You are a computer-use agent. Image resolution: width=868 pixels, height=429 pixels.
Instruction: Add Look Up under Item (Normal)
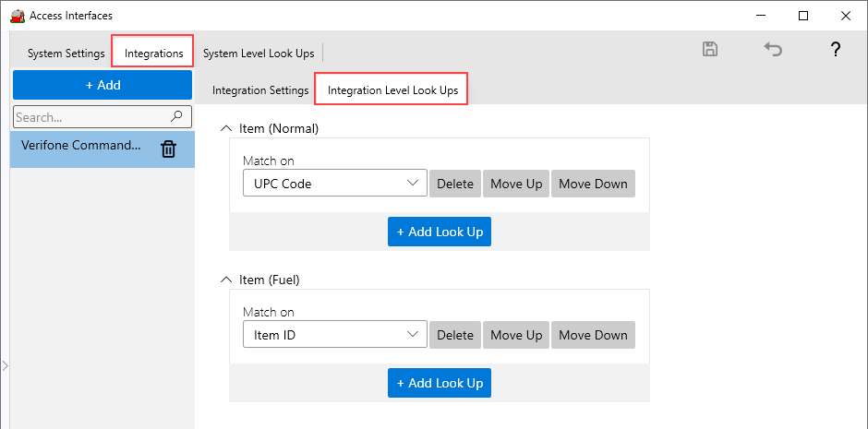pyautogui.click(x=440, y=232)
